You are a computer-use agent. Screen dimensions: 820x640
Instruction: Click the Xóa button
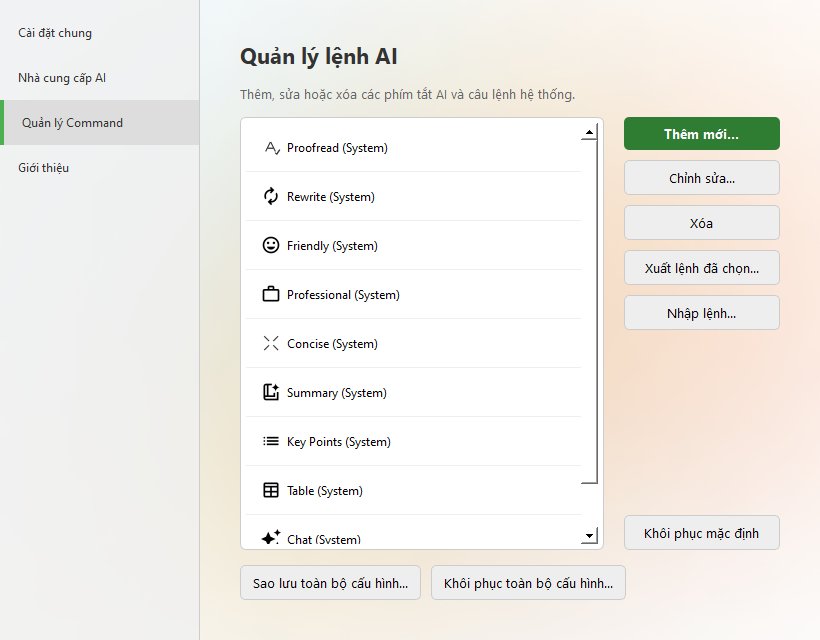701,223
